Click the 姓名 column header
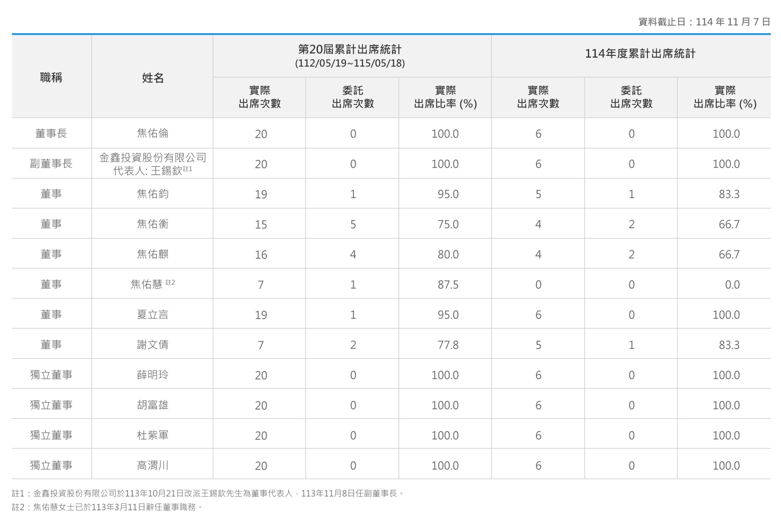 coord(152,76)
